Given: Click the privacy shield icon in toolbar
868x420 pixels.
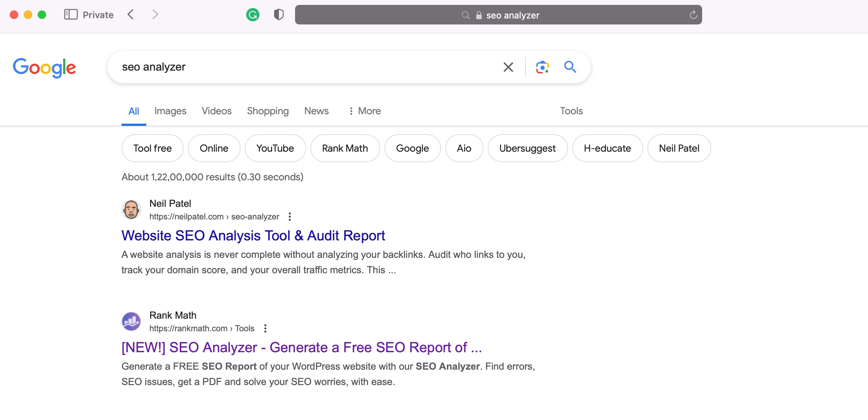Looking at the screenshot, I should 278,14.
